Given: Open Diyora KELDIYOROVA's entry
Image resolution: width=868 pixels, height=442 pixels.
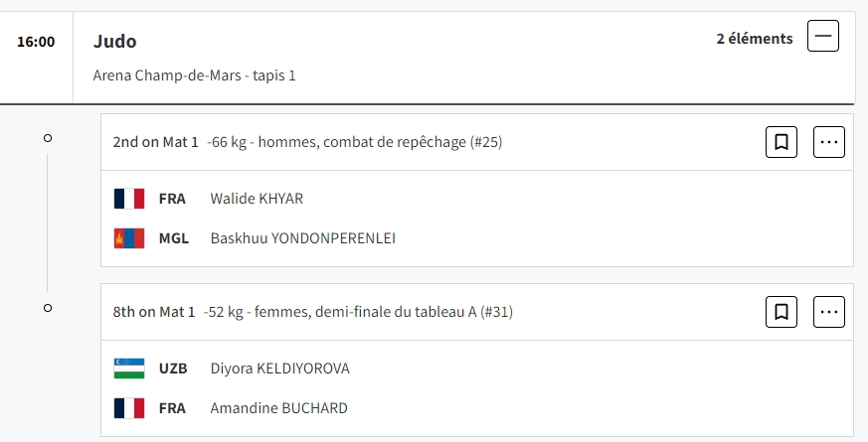Looking at the screenshot, I should [x=279, y=368].
